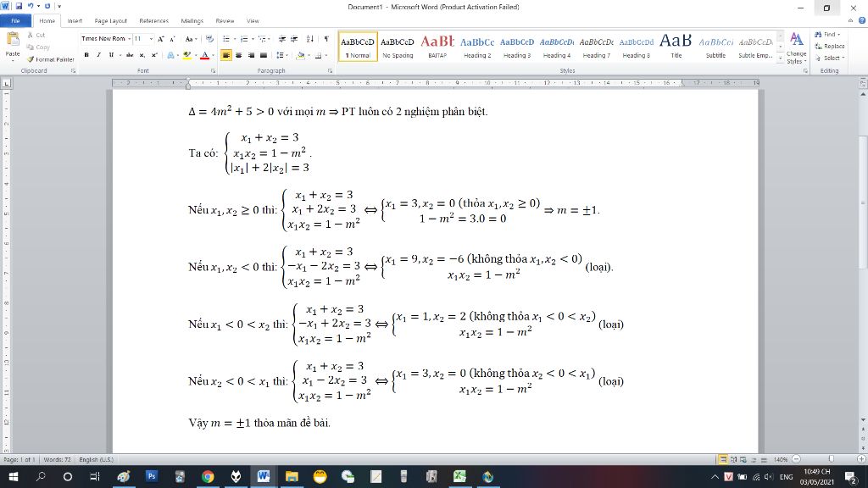
Task: Click Shrink Font icon
Action: pyautogui.click(x=172, y=39)
